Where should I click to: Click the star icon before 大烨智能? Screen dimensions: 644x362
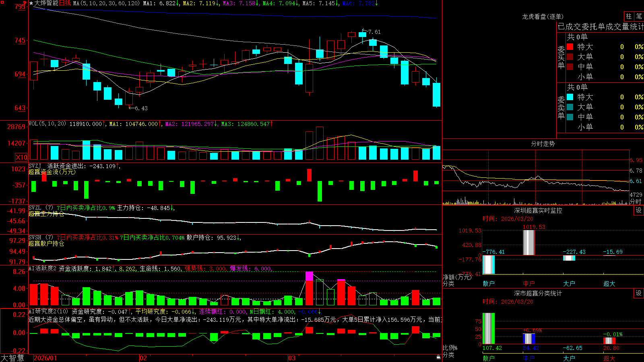coord(31,3)
